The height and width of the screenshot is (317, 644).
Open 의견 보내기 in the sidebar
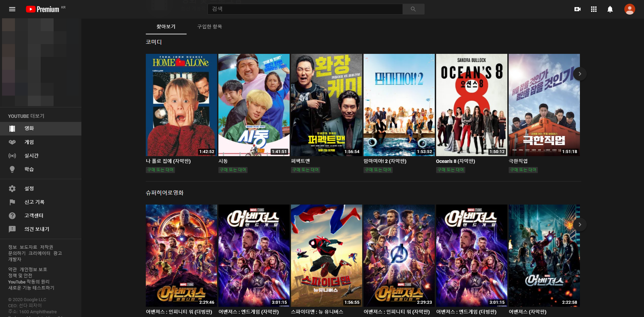41,229
